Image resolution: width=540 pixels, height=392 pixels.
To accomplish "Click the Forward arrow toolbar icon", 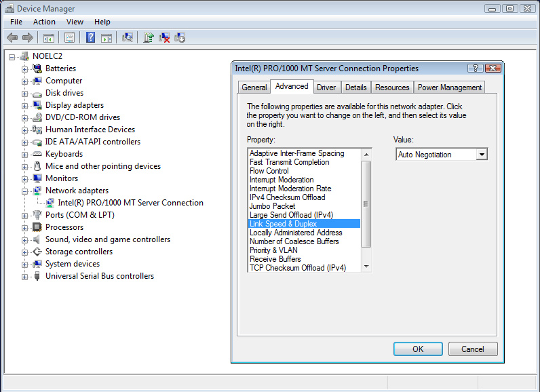I will pyautogui.click(x=28, y=37).
